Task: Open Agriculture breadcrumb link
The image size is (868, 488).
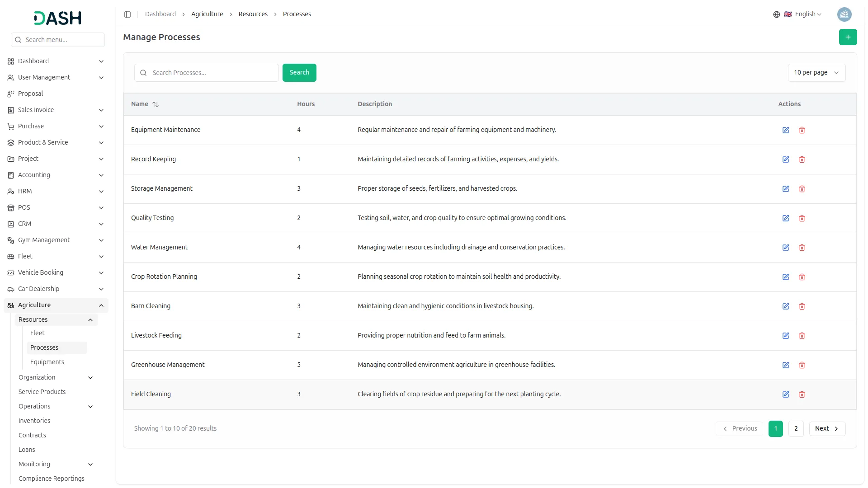Action: [207, 14]
